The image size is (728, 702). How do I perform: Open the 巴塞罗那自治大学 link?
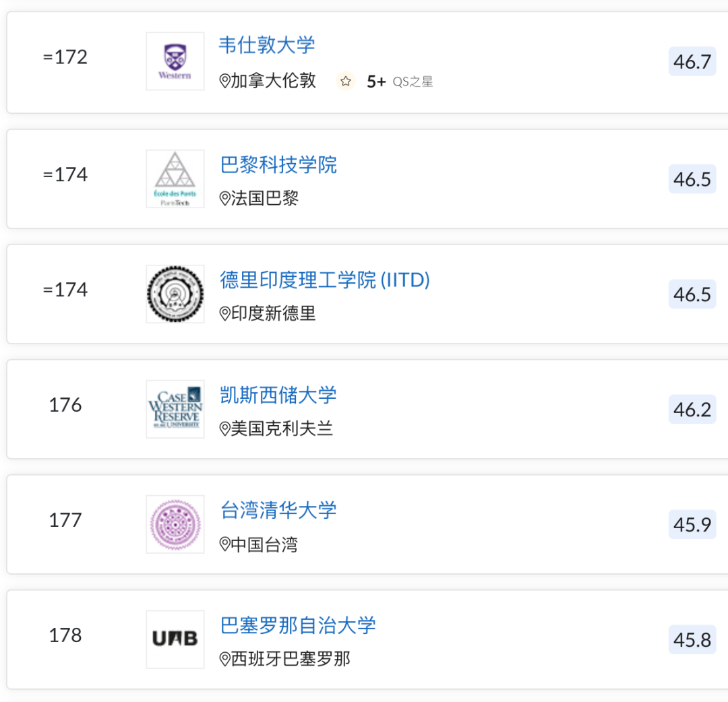pyautogui.click(x=298, y=626)
